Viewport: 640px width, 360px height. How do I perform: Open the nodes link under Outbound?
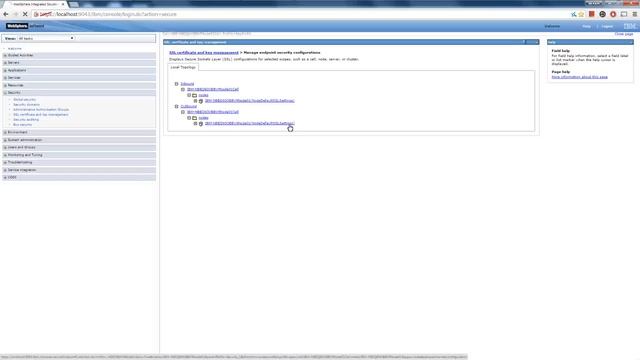[203, 118]
